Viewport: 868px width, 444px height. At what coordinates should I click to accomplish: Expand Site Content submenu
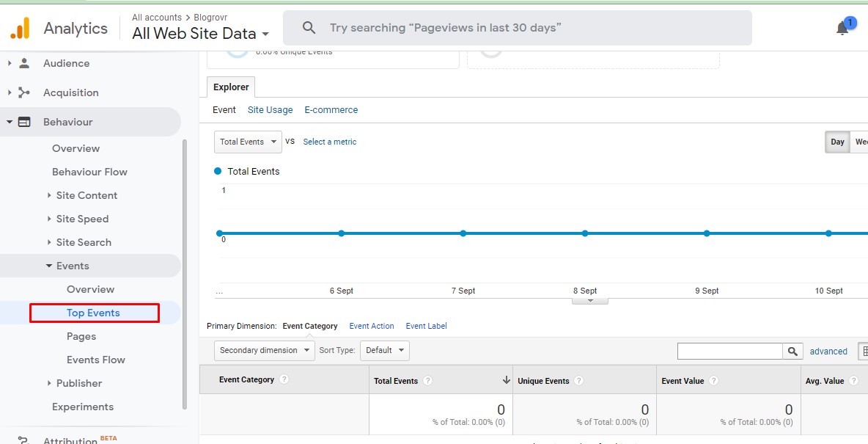[49, 195]
